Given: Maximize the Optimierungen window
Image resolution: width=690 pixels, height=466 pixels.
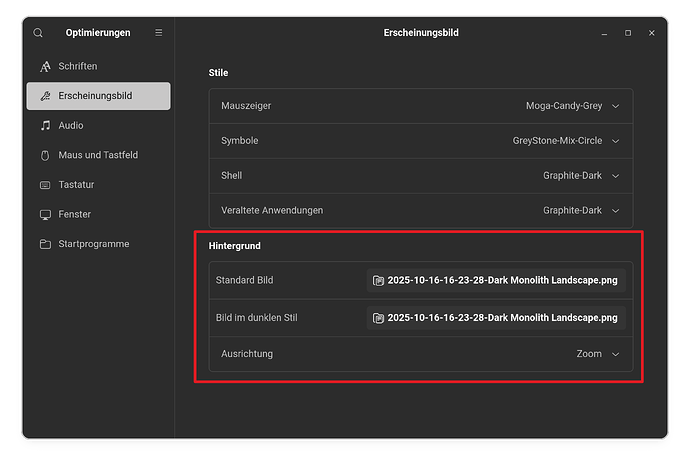Looking at the screenshot, I should [628, 33].
